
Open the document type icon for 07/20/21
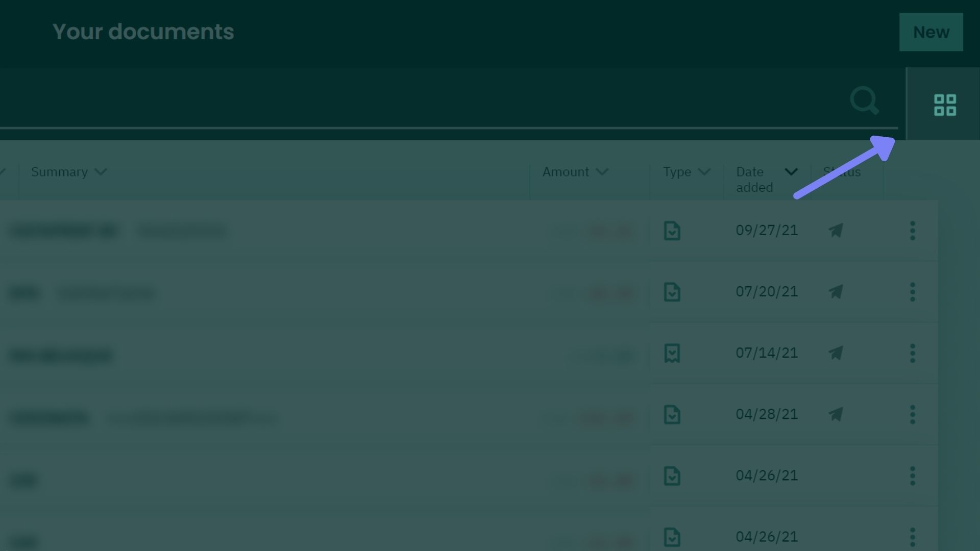[672, 292]
